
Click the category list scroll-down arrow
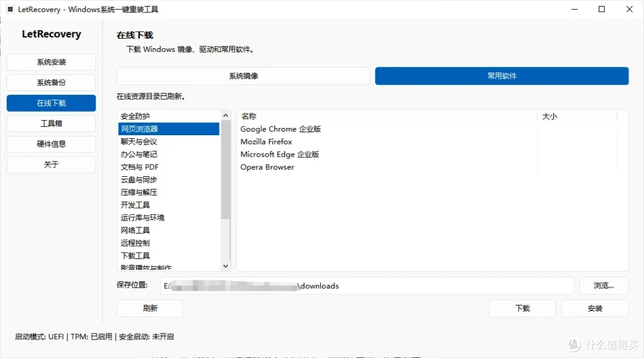click(225, 266)
